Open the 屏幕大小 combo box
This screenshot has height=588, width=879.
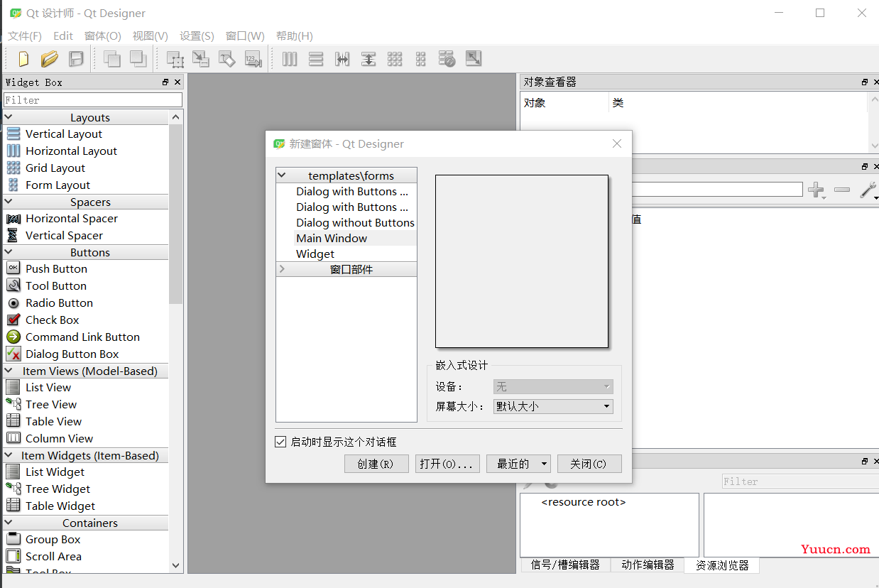[553, 406]
